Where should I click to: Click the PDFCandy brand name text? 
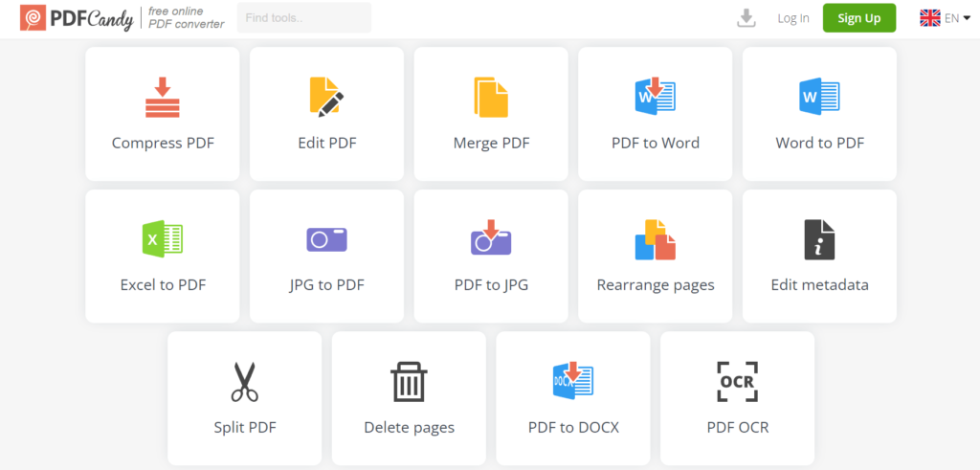click(x=92, y=19)
